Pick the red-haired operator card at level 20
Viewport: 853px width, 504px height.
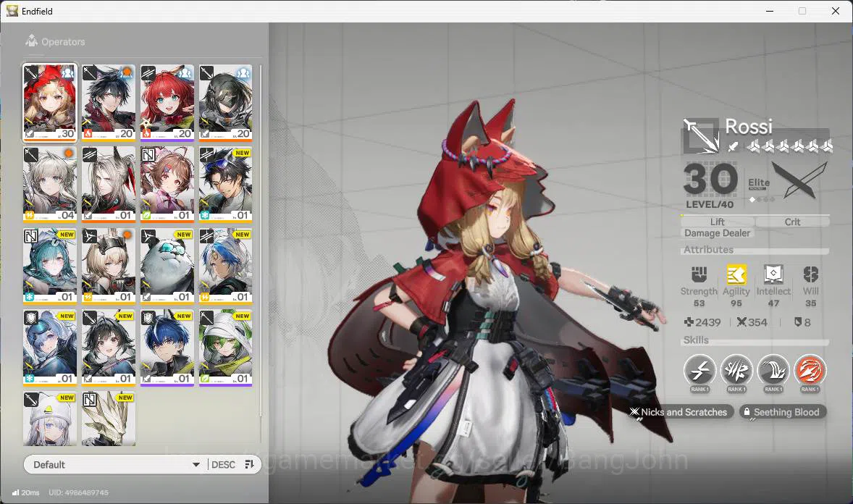pos(167,102)
